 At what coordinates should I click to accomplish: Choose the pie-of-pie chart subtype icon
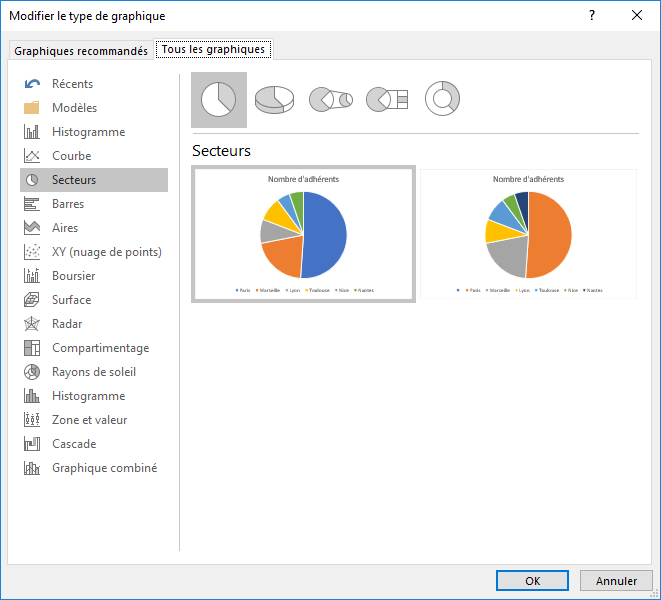[x=330, y=99]
